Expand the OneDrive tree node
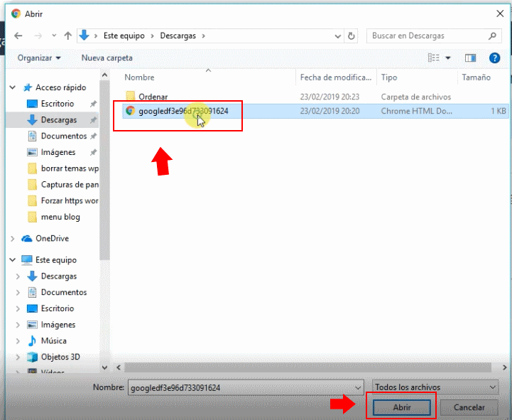This screenshot has height=420, width=512. coord(13,239)
